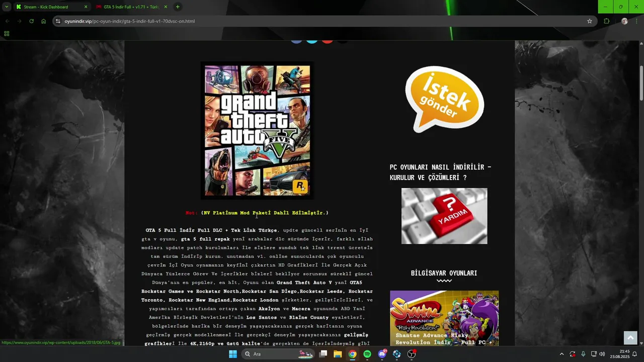
Task: View site information icon in address bar
Action: (58, 21)
